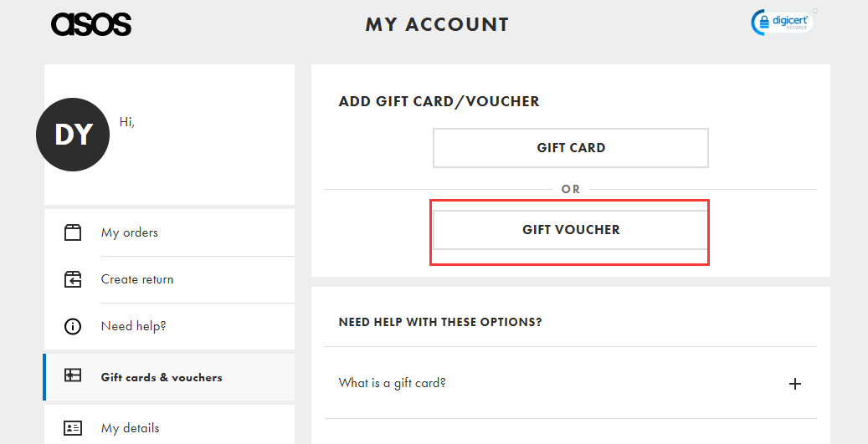868x444 pixels.
Task: Click the DigiCert Secured badge
Action: pos(783,23)
